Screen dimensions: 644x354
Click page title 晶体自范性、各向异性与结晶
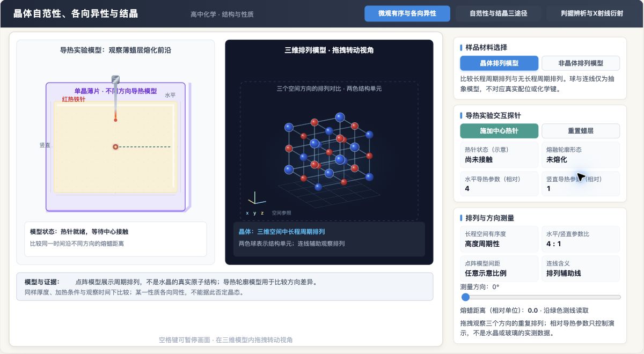pos(76,13)
